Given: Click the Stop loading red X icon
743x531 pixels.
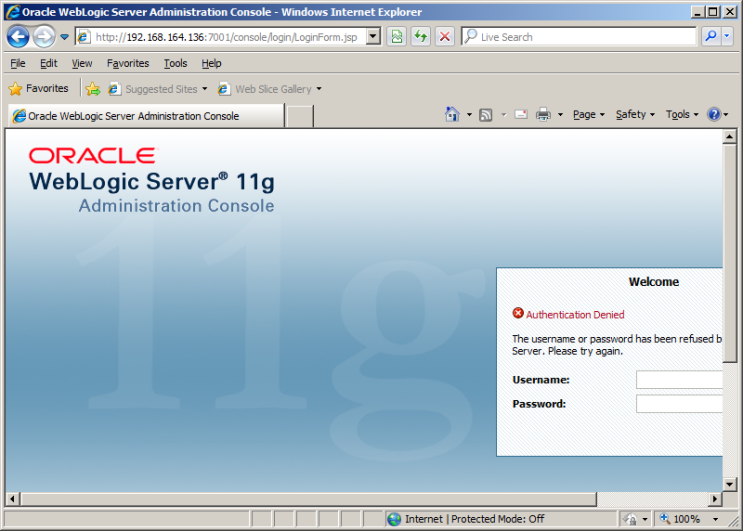Looking at the screenshot, I should click(445, 37).
